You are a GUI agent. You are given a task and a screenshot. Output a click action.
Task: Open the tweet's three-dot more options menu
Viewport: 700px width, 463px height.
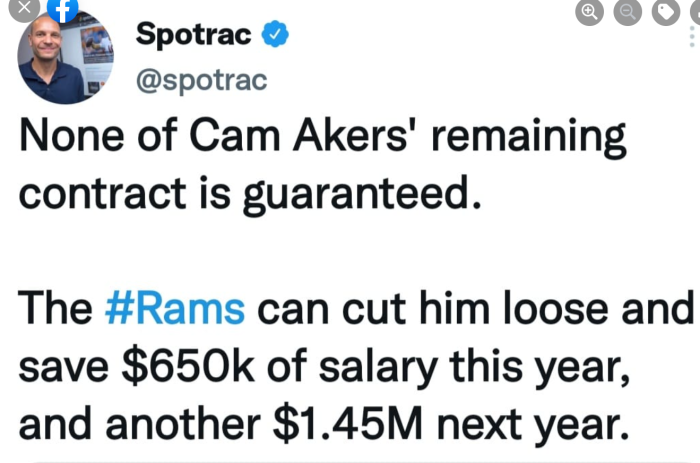pyautogui.click(x=694, y=38)
